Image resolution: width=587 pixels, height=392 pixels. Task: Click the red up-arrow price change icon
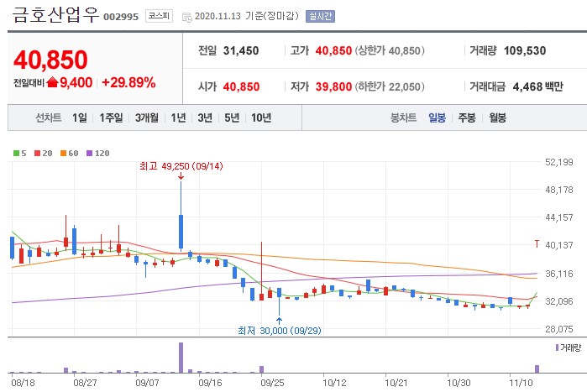click(x=52, y=82)
